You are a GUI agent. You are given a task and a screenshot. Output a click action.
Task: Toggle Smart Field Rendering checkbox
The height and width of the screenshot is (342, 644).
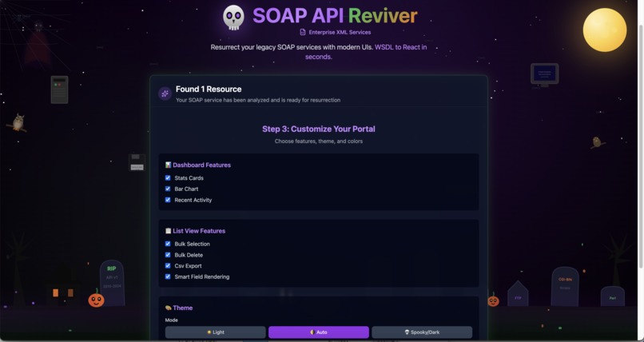tap(168, 276)
